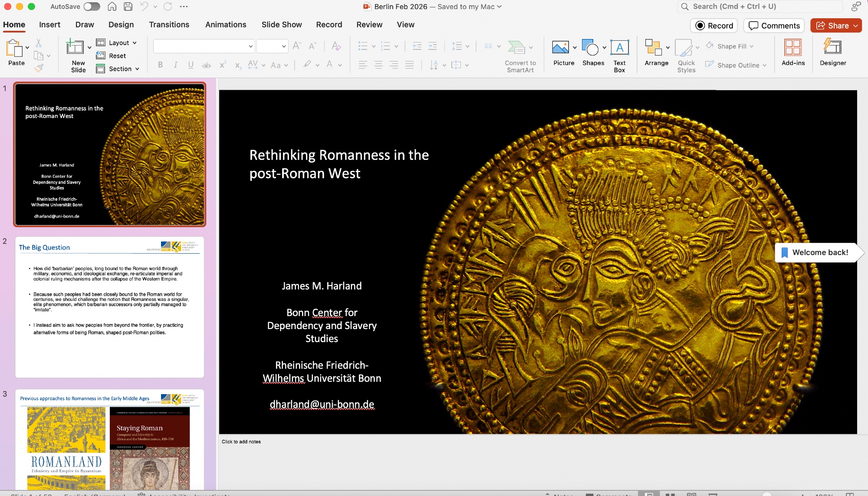The height and width of the screenshot is (496, 868).
Task: Select slide 2 thumbnail The Big Question
Action: [109, 307]
